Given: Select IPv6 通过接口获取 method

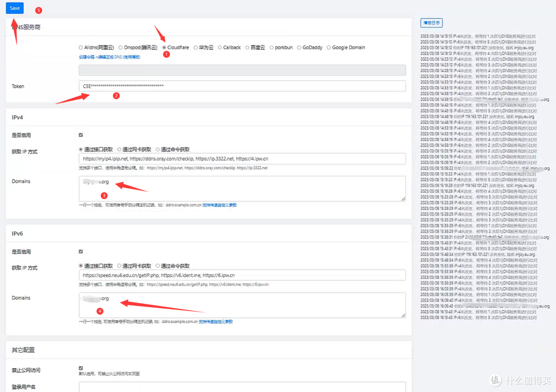Looking at the screenshot, I should tap(81, 266).
